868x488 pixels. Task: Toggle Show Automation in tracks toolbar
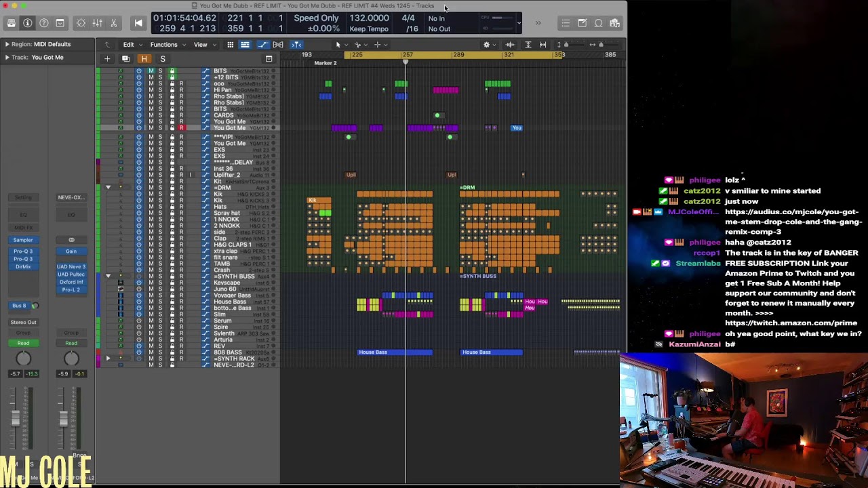[263, 45]
